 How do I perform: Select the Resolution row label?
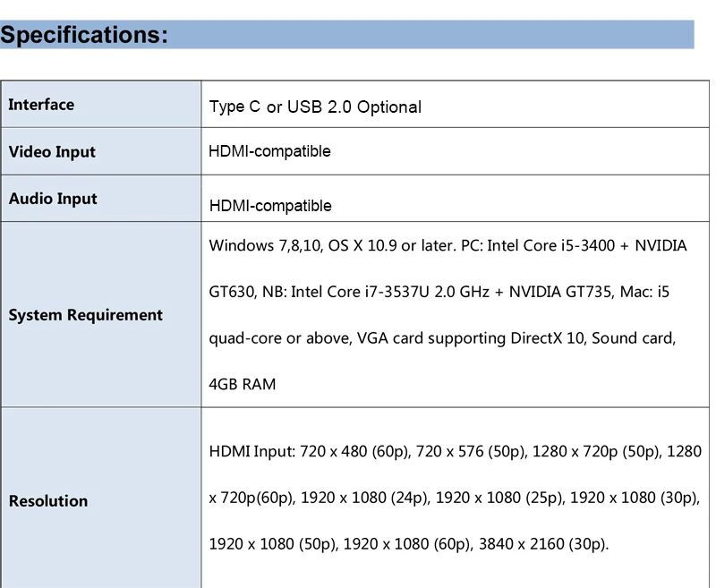[x=48, y=501]
